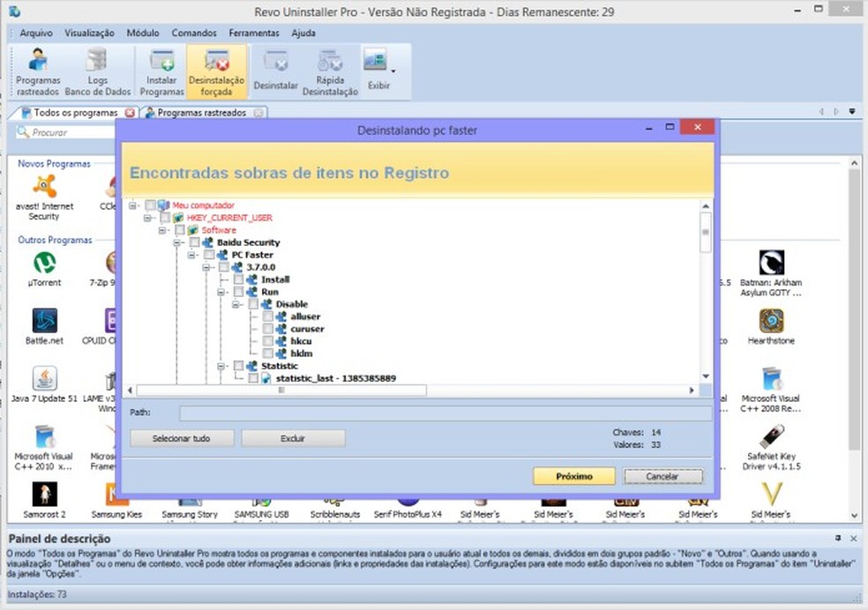Viewport: 868px width, 610px height.
Task: Check the statistic_last value checkbox
Action: pos(253,378)
